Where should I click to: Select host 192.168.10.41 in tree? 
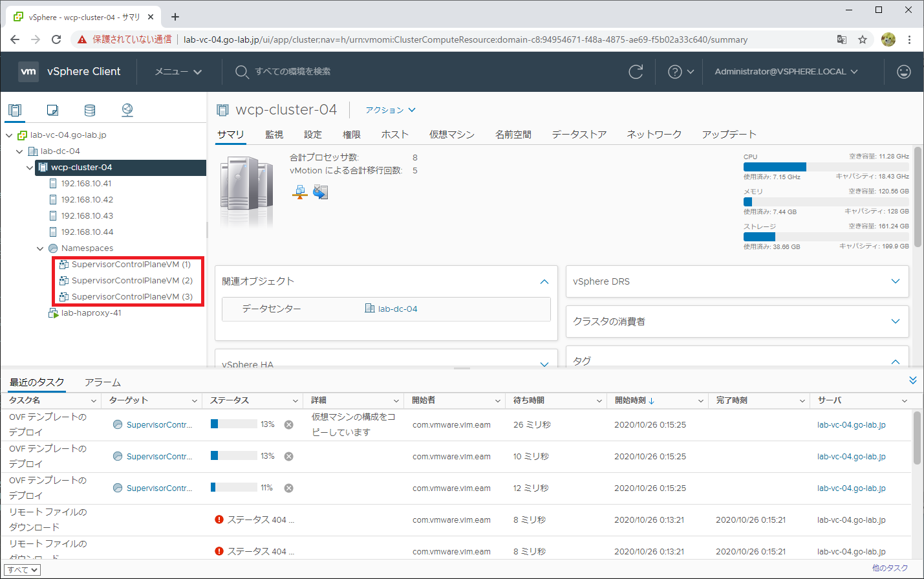tap(87, 184)
